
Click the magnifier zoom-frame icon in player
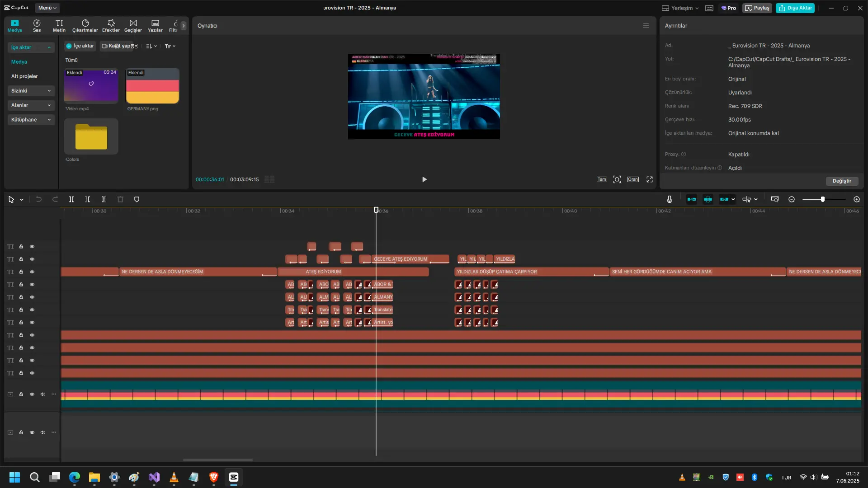point(617,179)
